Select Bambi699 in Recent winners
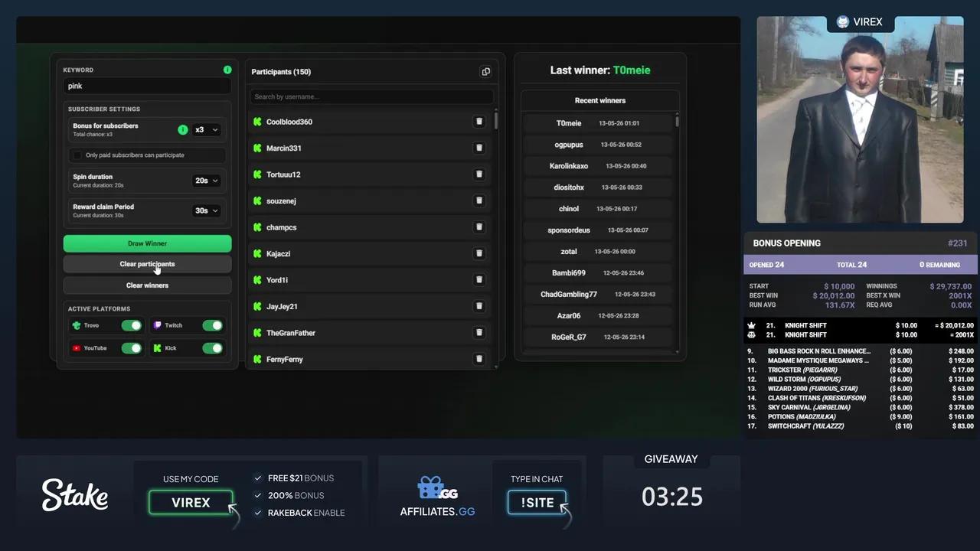 [599, 273]
